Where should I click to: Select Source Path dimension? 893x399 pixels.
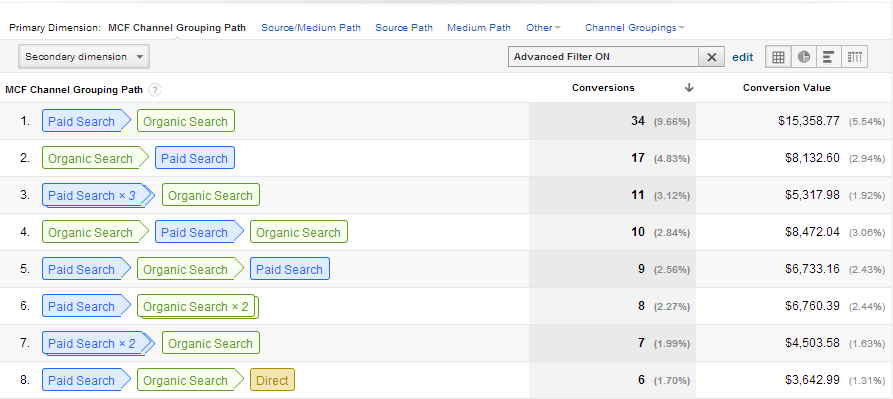click(404, 27)
